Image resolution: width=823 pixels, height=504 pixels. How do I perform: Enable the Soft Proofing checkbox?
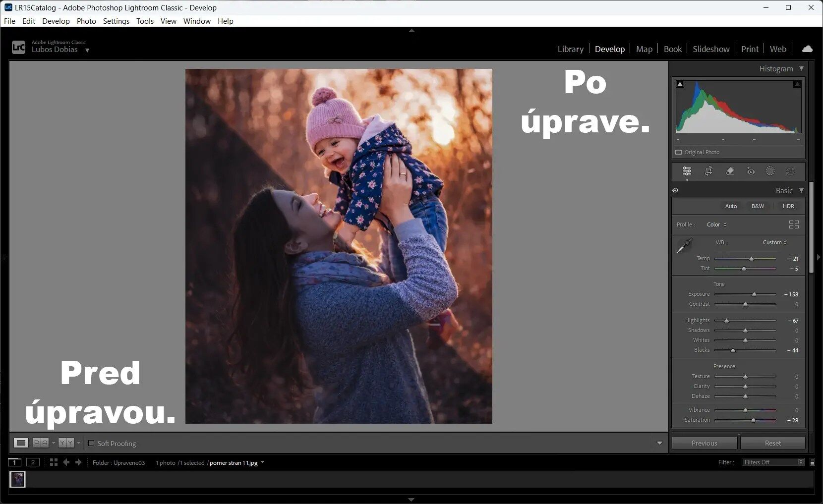(91, 443)
